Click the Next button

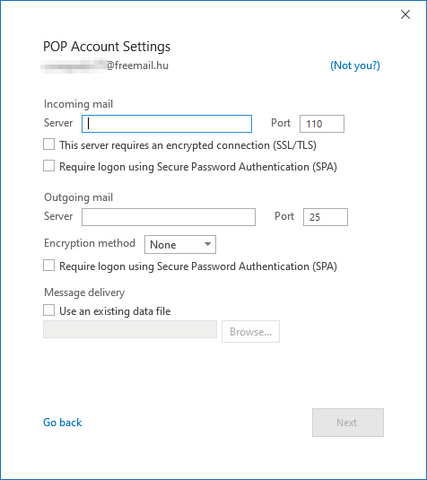point(348,422)
